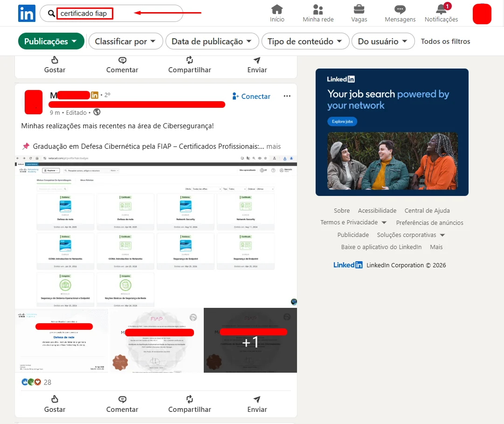Open the Mais footer link

(x=436, y=247)
